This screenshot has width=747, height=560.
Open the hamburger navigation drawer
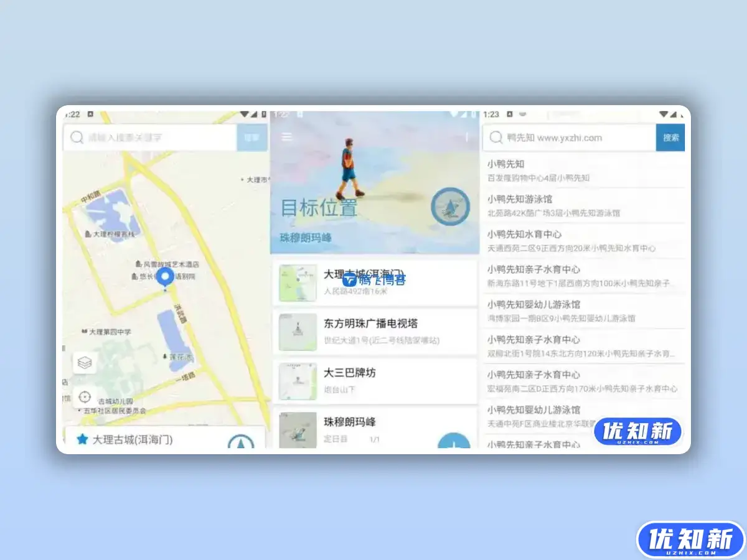[x=286, y=138]
